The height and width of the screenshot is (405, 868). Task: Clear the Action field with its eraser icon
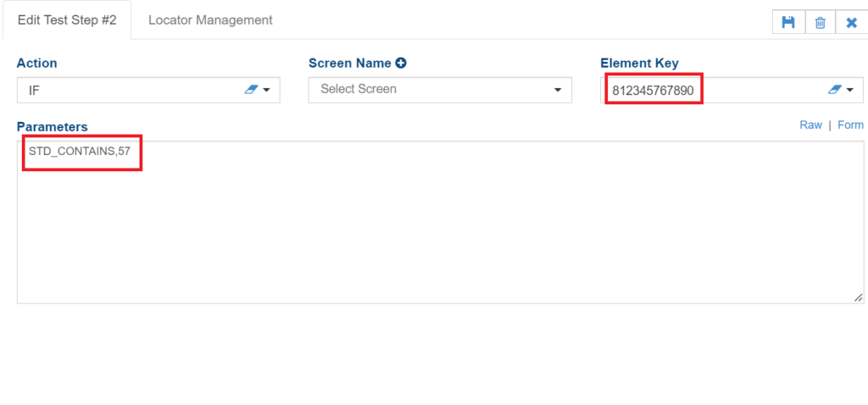point(250,89)
